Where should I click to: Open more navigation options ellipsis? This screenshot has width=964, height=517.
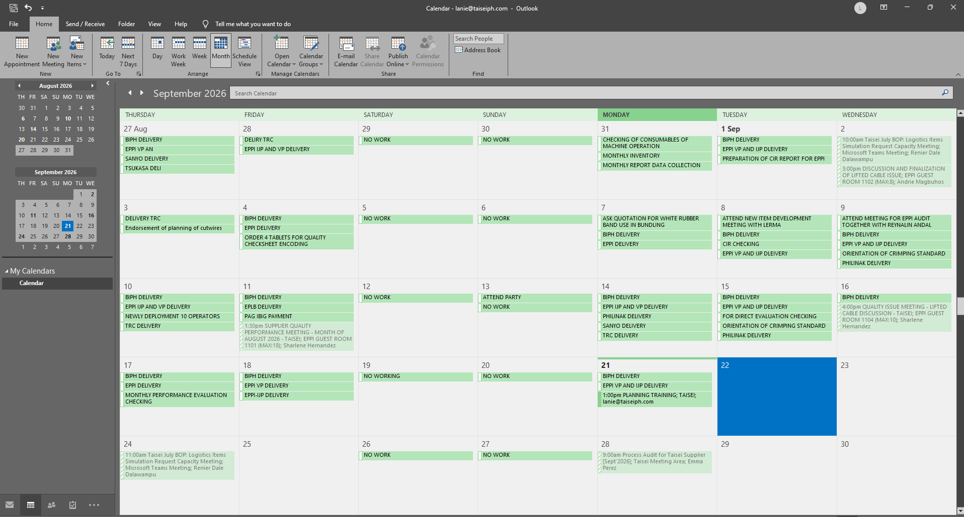tap(93, 505)
